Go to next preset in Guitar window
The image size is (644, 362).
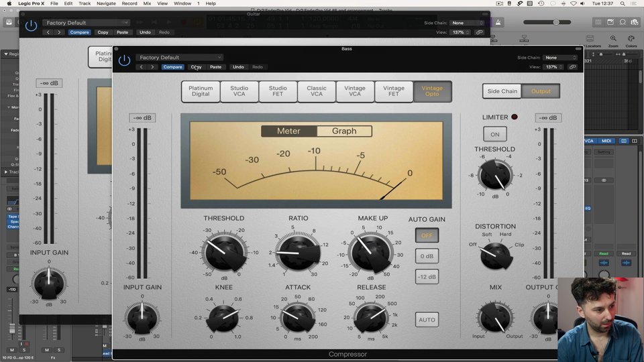click(x=59, y=32)
